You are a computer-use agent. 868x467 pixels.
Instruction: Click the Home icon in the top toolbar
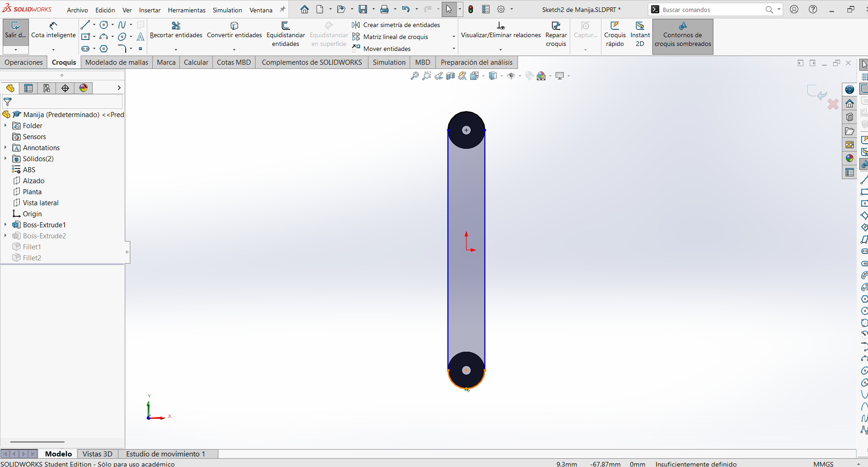pos(305,9)
